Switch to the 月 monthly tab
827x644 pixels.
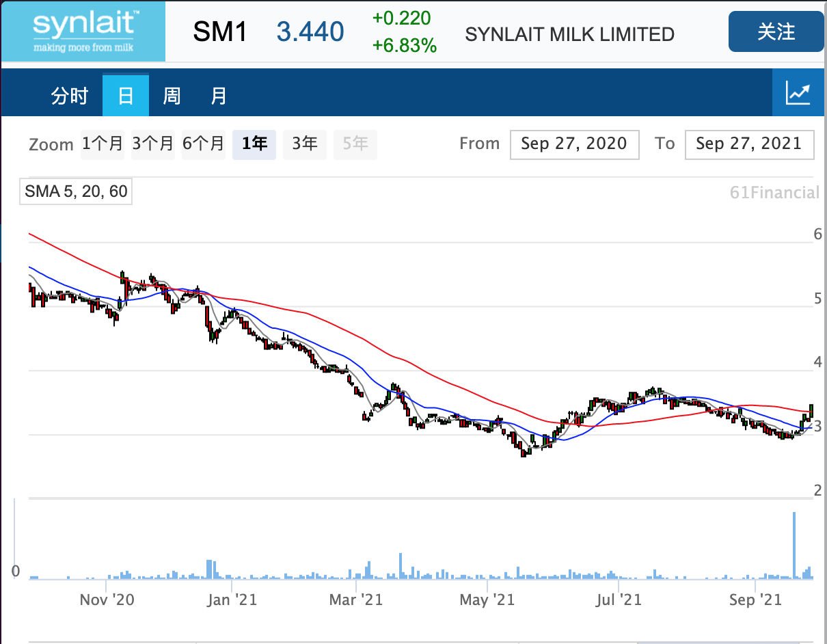coord(218,96)
